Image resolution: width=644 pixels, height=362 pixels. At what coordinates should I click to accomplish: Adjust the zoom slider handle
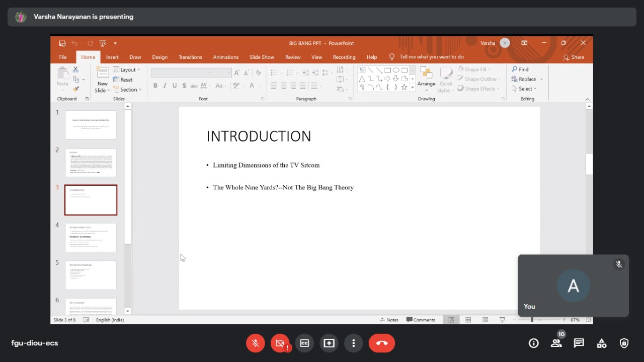click(532, 320)
